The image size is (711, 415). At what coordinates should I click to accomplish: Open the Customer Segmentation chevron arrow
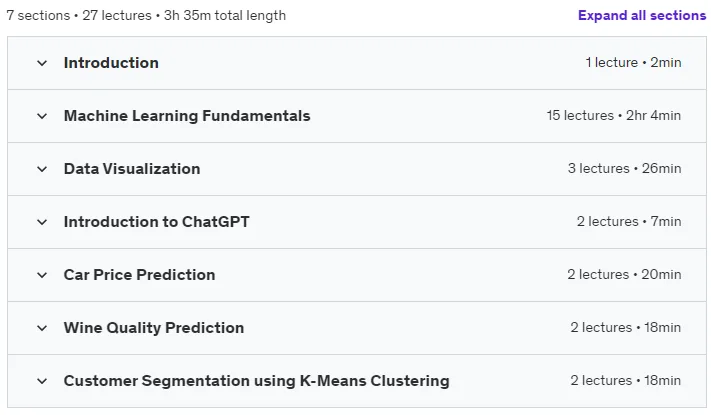(x=42, y=381)
